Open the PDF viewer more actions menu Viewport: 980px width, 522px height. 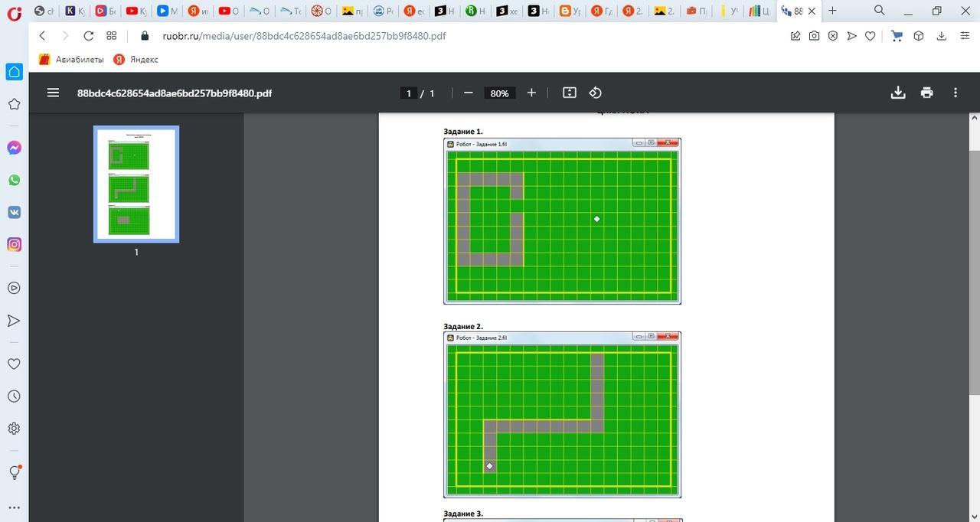pyautogui.click(x=955, y=93)
